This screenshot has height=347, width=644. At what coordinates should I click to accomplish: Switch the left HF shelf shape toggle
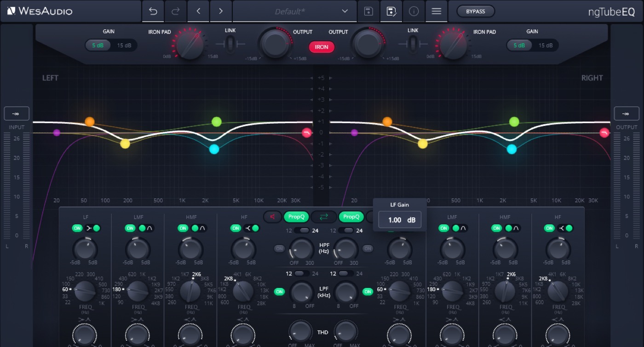coord(251,228)
